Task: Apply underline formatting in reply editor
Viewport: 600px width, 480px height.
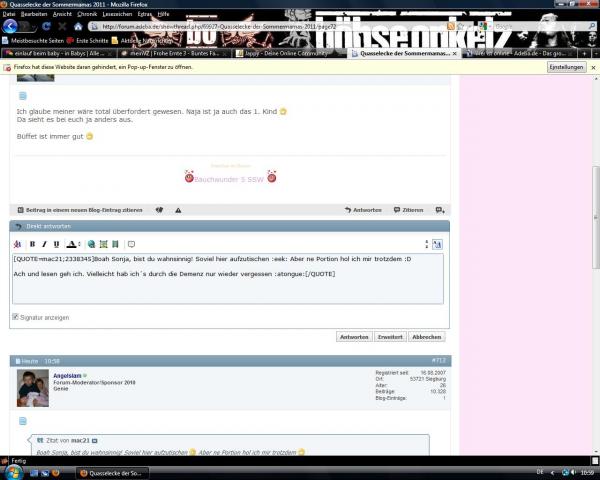Action: [56, 244]
